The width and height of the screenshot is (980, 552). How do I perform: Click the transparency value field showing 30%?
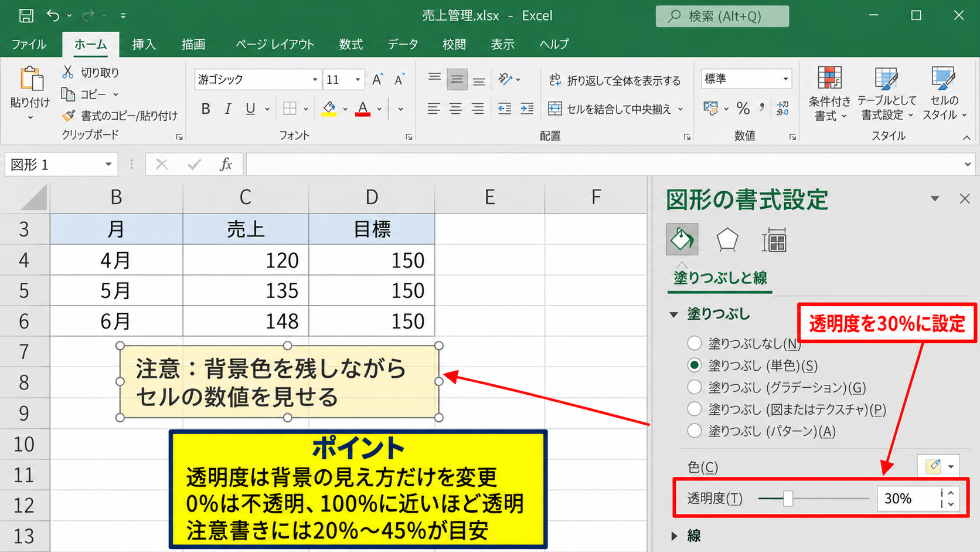pos(908,499)
